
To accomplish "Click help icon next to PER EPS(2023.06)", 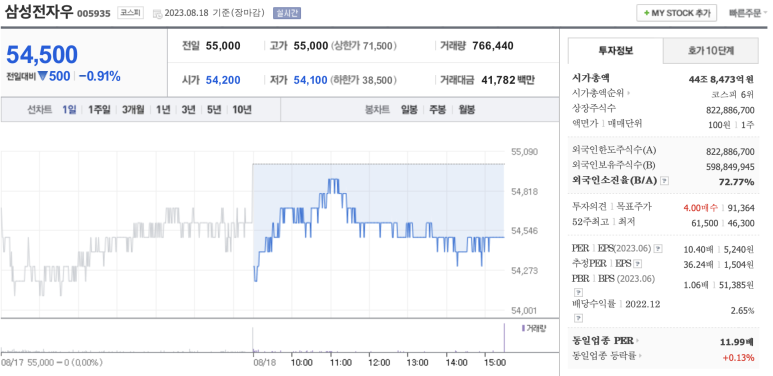I will (x=658, y=248).
